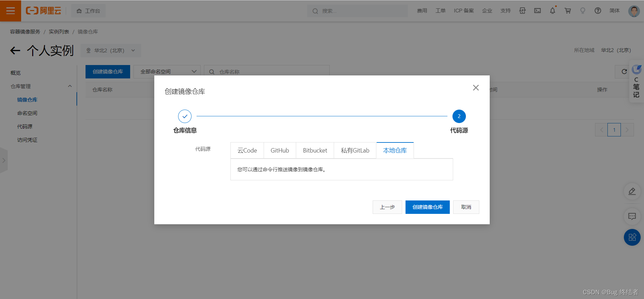Screen dimensions: 644x299
Task: Open the 支持 menu
Action: [x=505, y=11]
